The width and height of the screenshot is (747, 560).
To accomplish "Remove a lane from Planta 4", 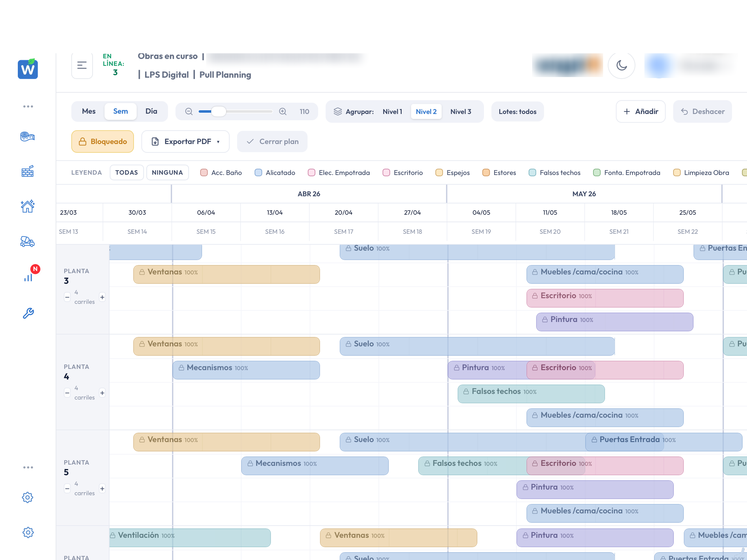I will 67,393.
